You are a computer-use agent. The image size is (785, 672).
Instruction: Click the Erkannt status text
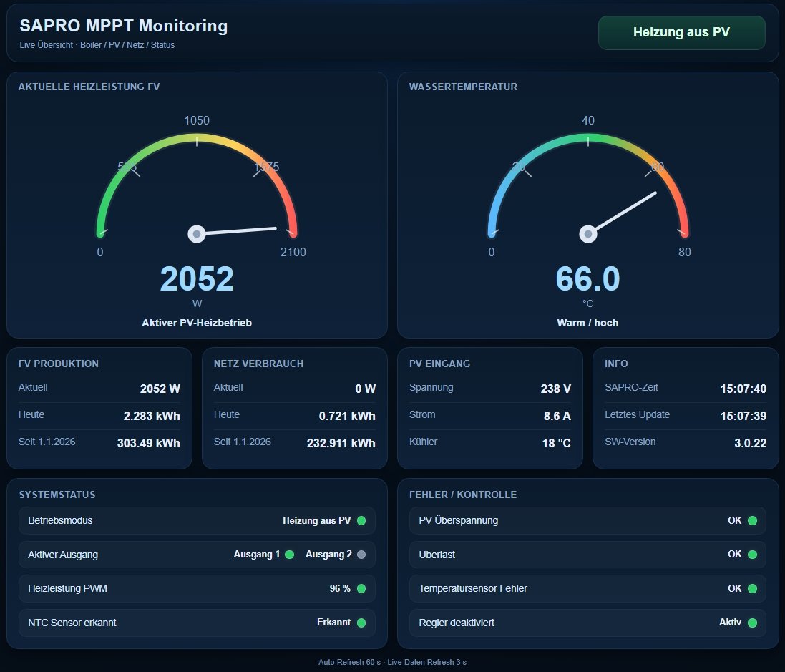click(334, 623)
